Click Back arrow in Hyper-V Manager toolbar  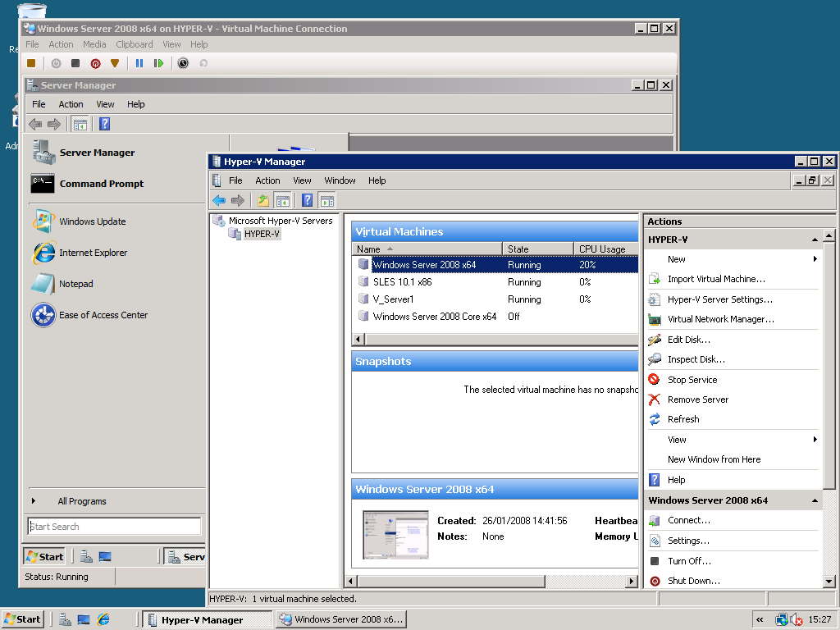[219, 200]
